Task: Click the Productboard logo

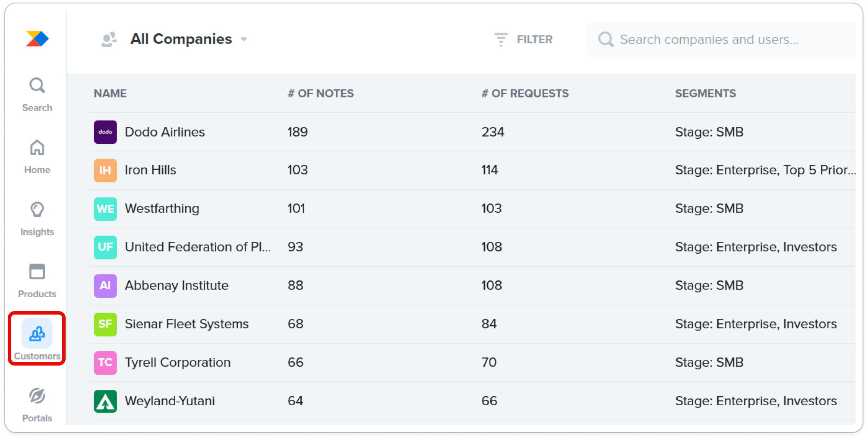Action: tap(37, 39)
